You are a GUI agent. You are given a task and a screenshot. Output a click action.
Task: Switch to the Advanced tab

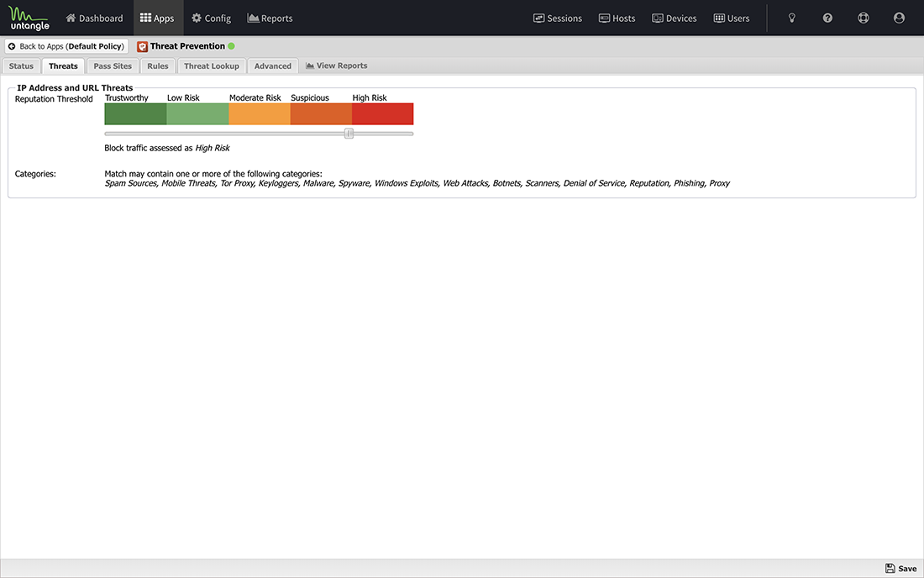tap(273, 66)
